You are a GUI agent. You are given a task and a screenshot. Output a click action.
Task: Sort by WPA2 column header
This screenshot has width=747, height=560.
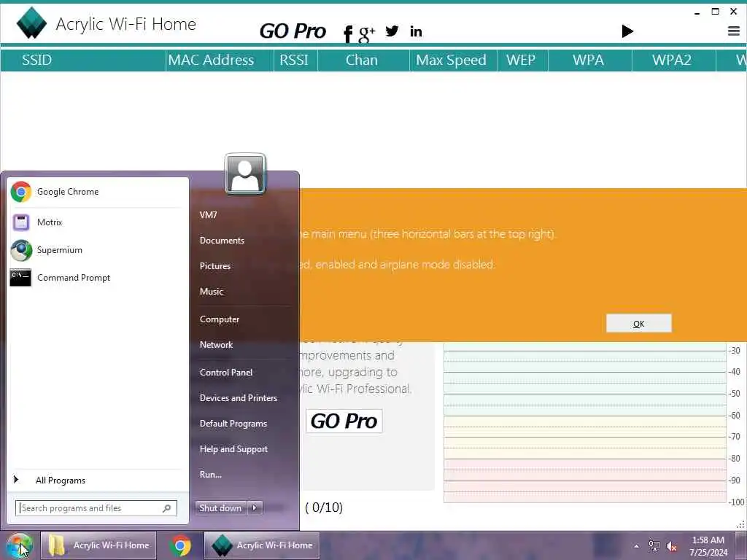672,60
